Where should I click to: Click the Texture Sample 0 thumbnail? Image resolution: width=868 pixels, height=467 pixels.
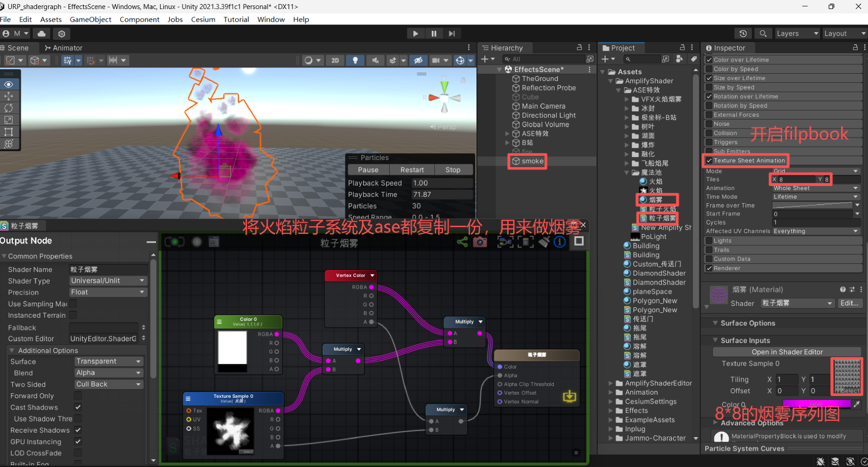[847, 376]
